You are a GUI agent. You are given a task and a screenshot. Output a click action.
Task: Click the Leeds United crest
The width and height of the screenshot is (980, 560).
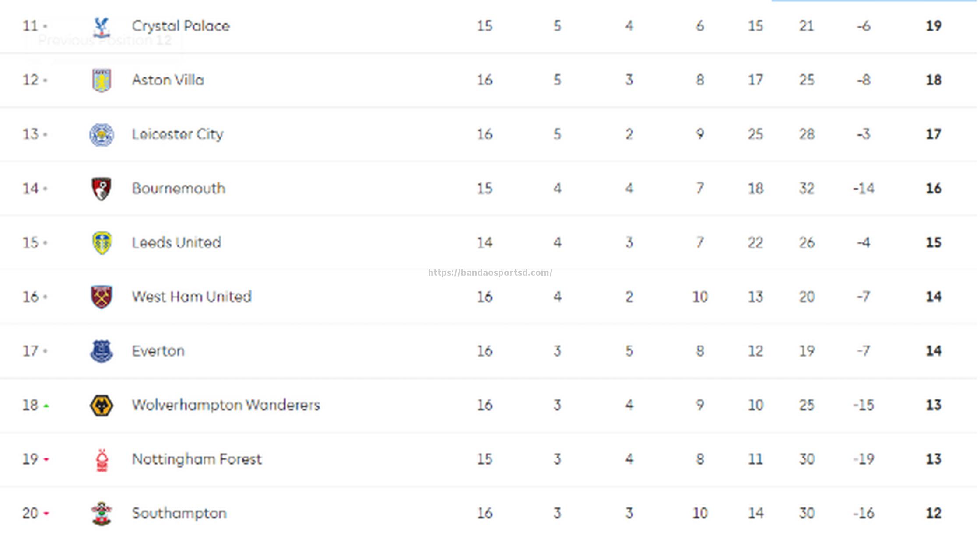(x=102, y=243)
